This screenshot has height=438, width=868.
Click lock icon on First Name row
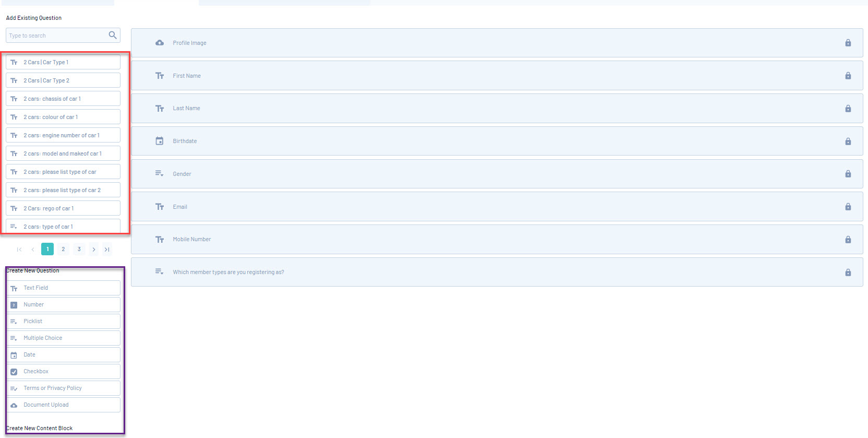pyautogui.click(x=848, y=76)
